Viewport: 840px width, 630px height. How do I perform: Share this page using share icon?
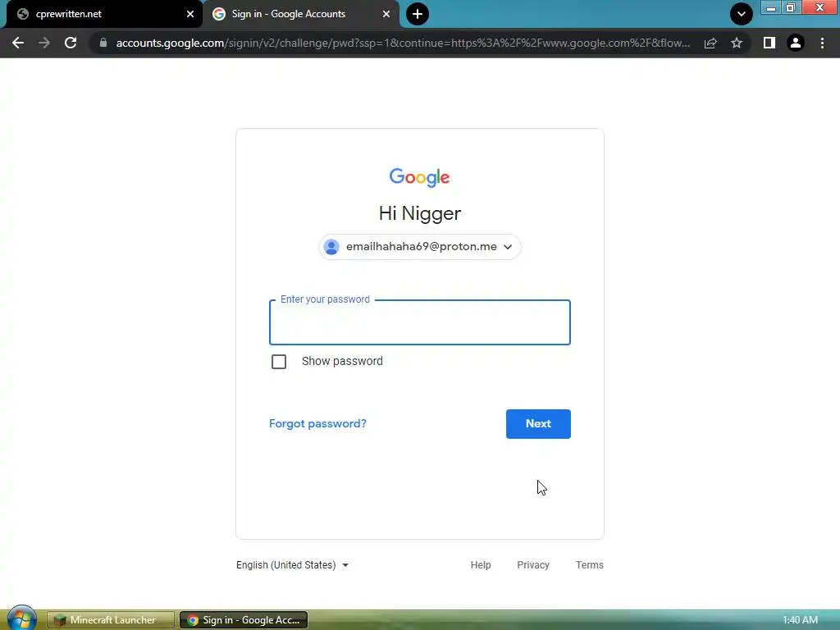click(x=710, y=43)
